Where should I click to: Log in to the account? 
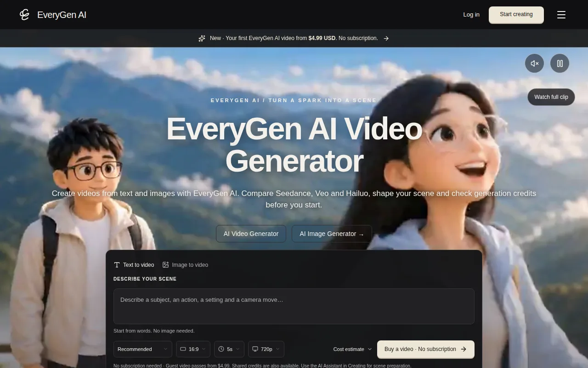[x=471, y=15]
